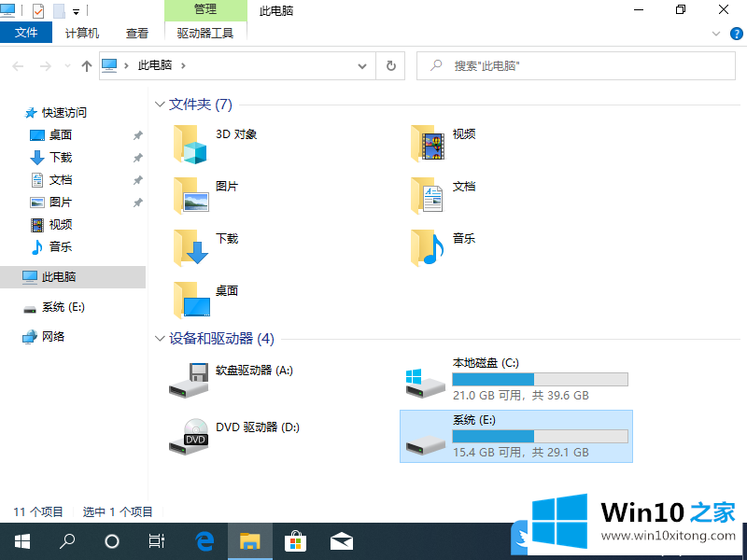Expand the ribbon with the chevron
The height and width of the screenshot is (560, 747).
tap(715, 34)
